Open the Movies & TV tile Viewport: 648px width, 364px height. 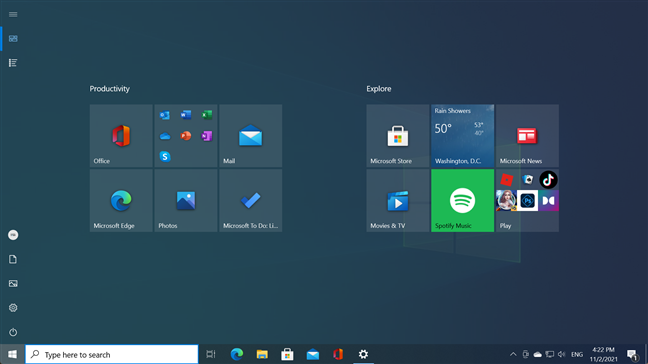tap(398, 200)
